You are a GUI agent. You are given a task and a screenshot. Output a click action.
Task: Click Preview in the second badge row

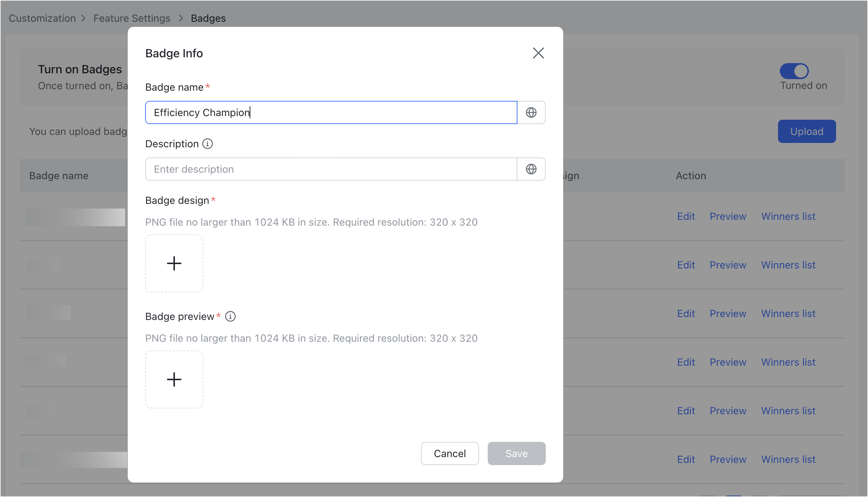click(x=728, y=265)
